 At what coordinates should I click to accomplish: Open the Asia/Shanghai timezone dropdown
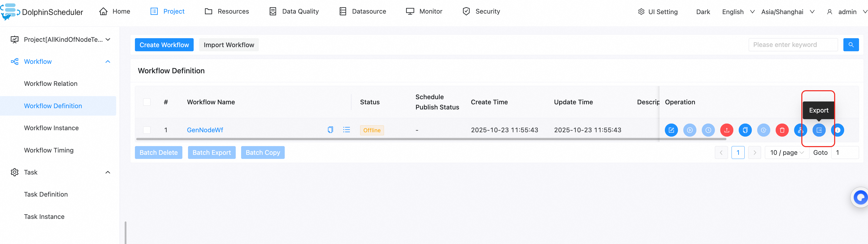(788, 12)
